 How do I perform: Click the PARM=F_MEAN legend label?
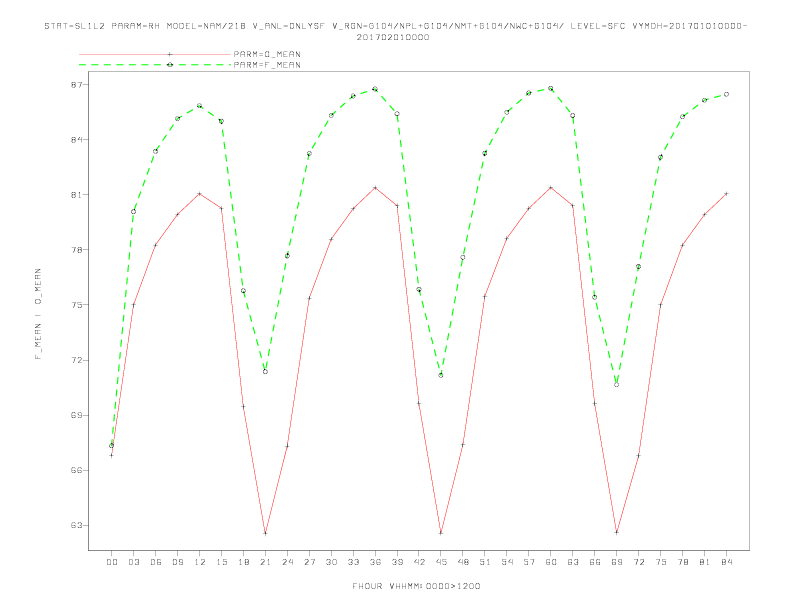click(267, 65)
